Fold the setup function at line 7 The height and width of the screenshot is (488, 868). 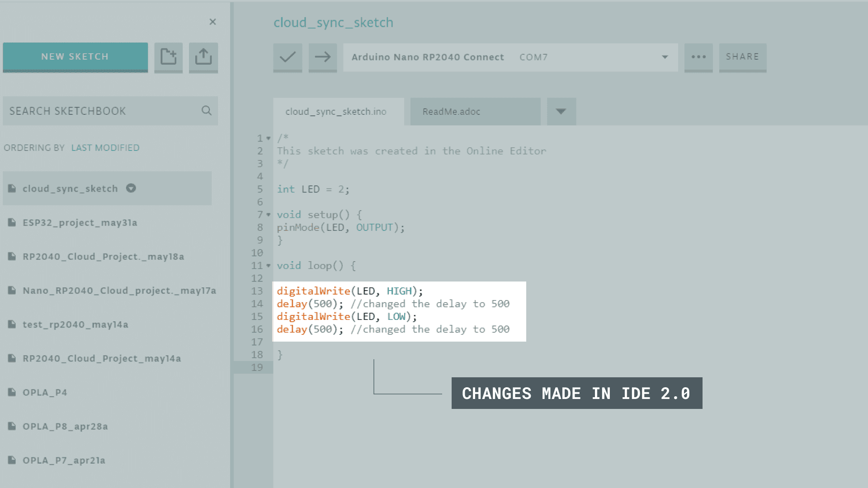(x=269, y=215)
